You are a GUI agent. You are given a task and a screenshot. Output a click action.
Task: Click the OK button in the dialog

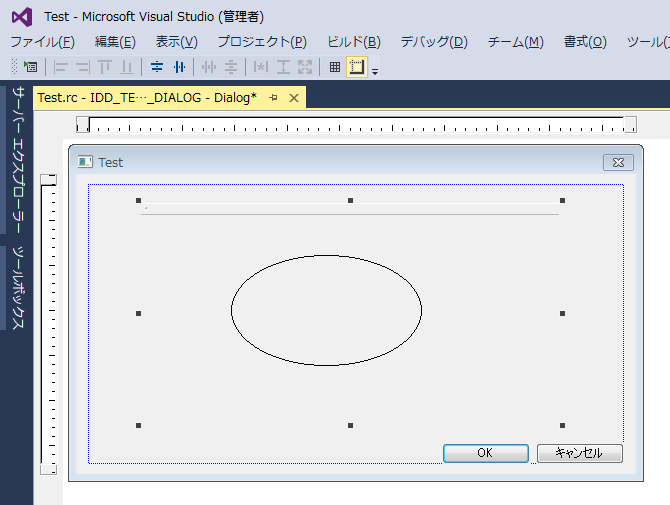(485, 453)
